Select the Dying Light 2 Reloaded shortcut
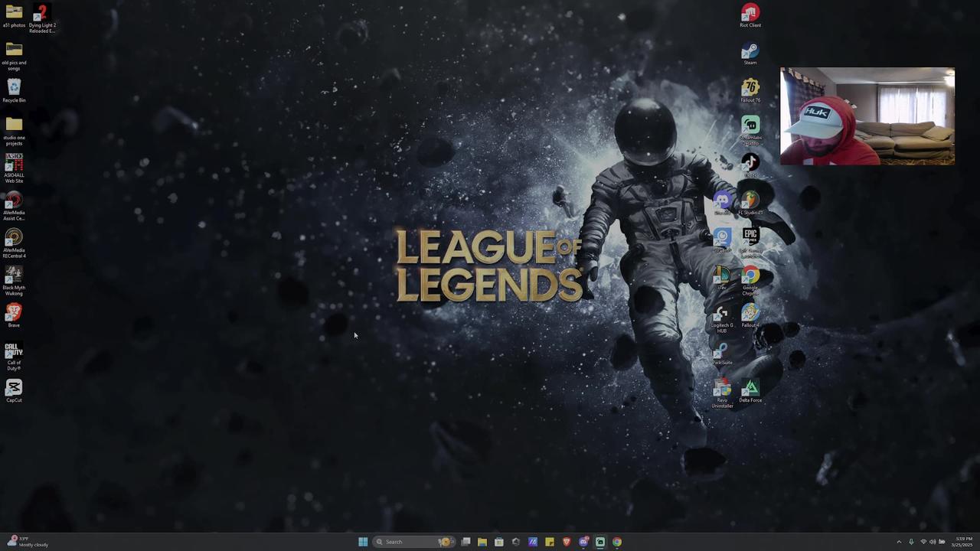This screenshot has width=980, height=551. (42, 18)
